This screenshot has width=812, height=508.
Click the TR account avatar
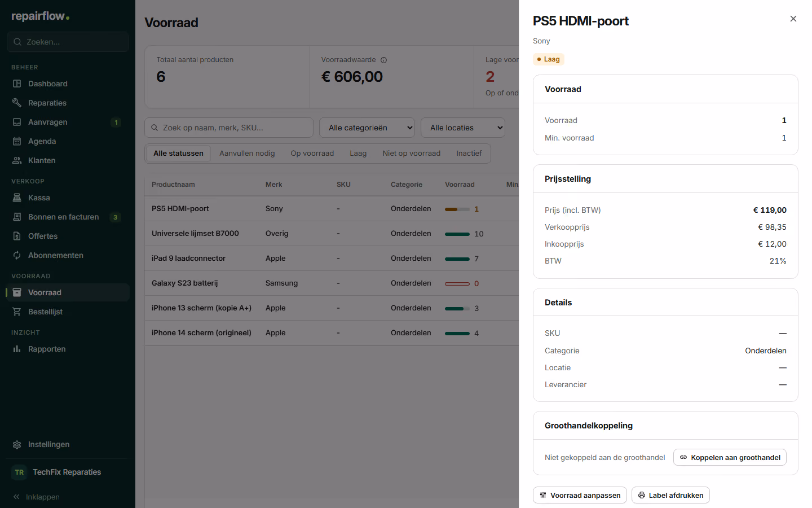(x=20, y=472)
